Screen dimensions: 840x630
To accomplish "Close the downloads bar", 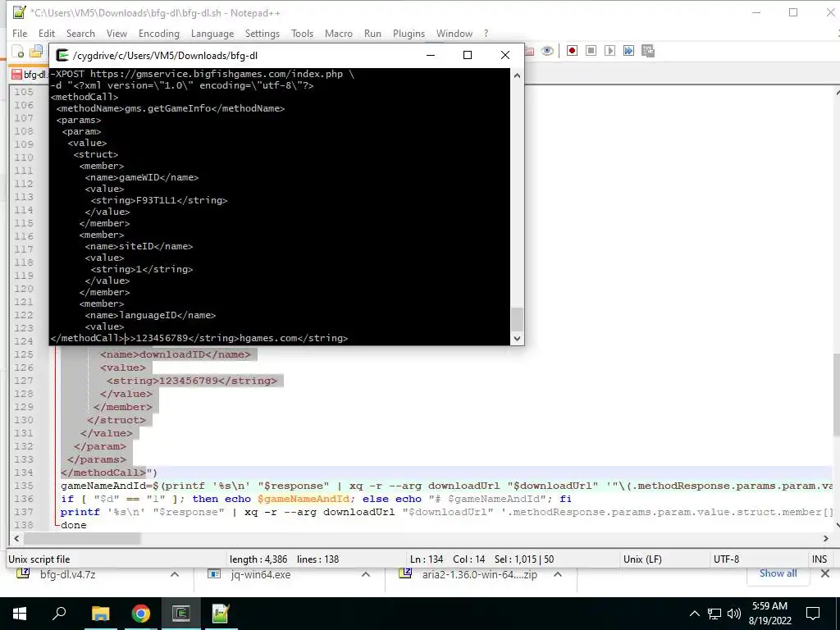I will click(x=825, y=573).
